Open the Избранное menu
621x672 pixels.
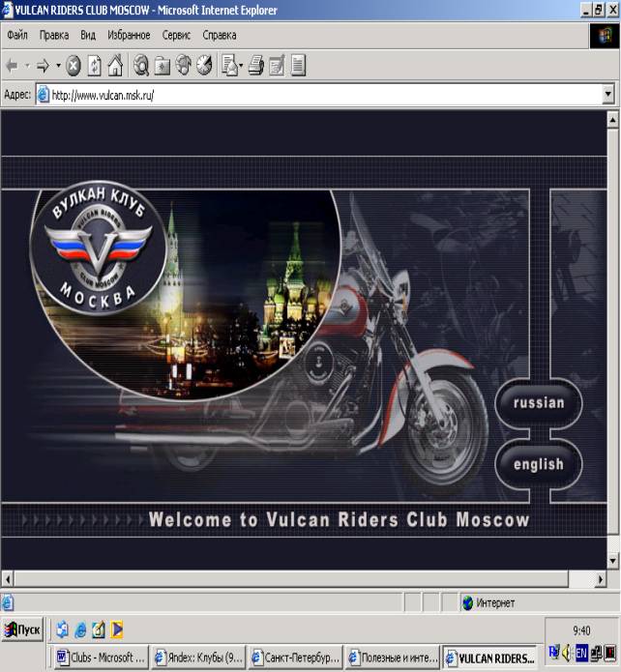129,35
